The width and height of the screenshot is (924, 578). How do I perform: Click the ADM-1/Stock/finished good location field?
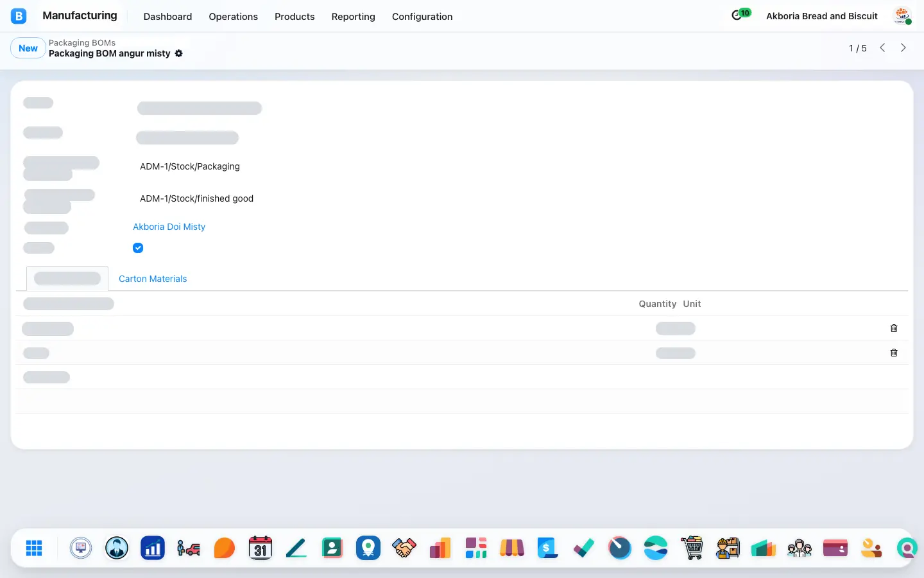pyautogui.click(x=196, y=198)
